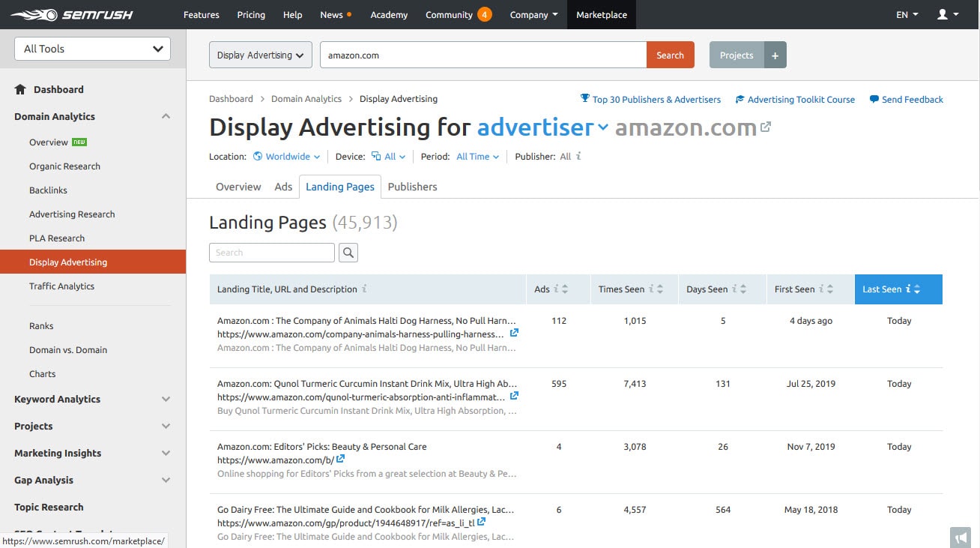
Task: Open the Advertising Toolkit Course link
Action: click(802, 98)
